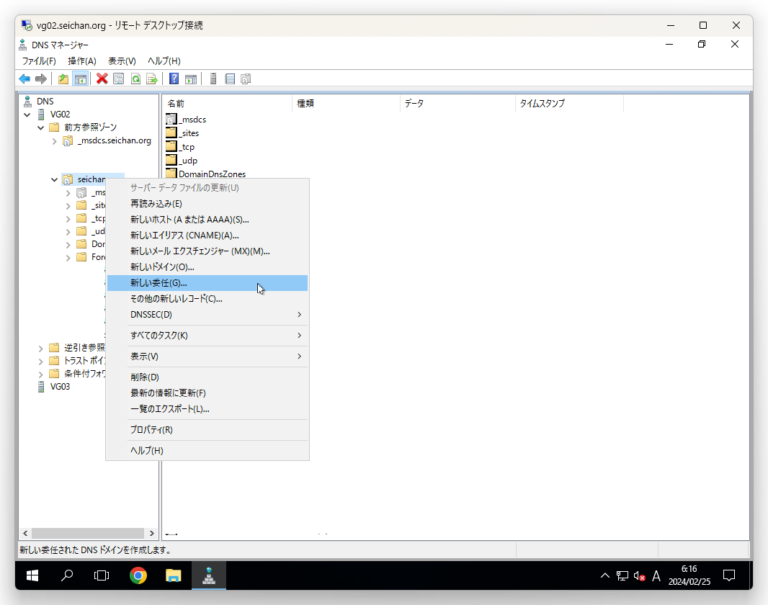The width and height of the screenshot is (768, 605).
Task: Click the export list toolbar icon
Action: [x=152, y=79]
